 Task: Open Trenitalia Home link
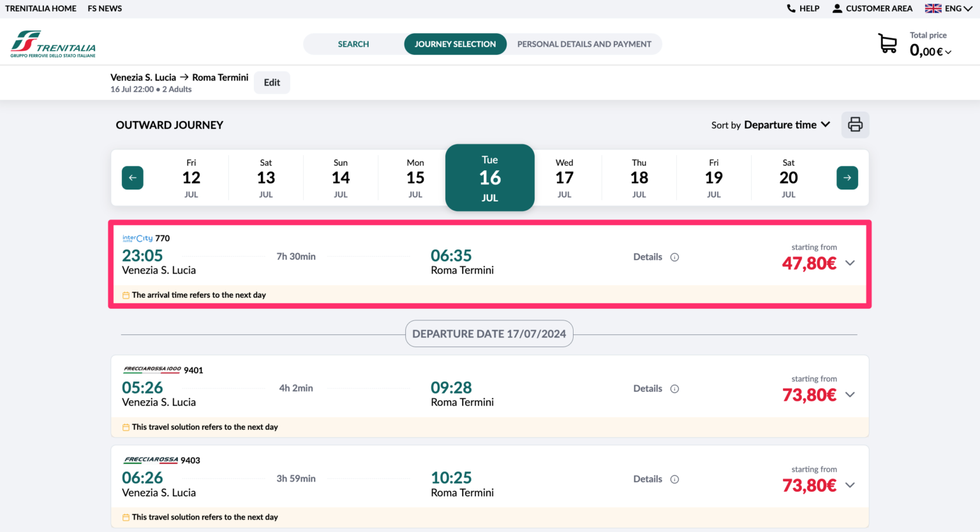click(41, 8)
